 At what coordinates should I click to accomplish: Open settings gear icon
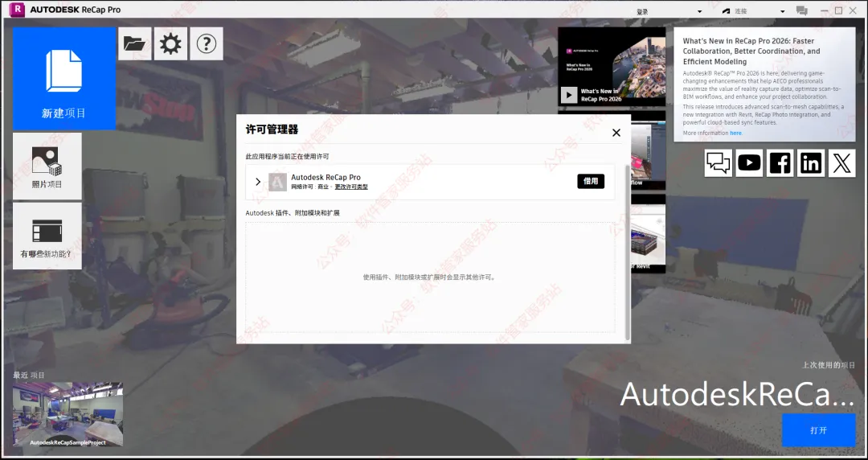pyautogui.click(x=170, y=43)
